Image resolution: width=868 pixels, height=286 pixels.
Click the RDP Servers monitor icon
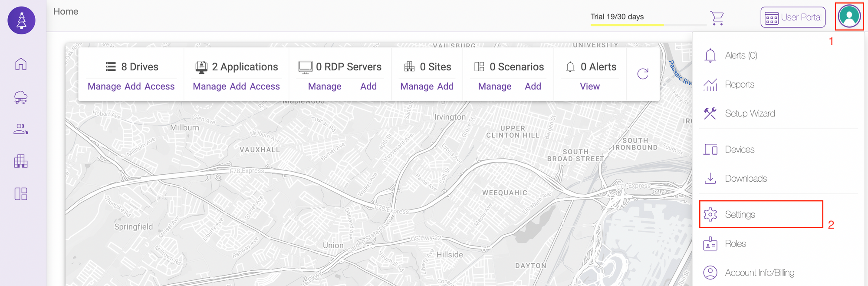[305, 67]
